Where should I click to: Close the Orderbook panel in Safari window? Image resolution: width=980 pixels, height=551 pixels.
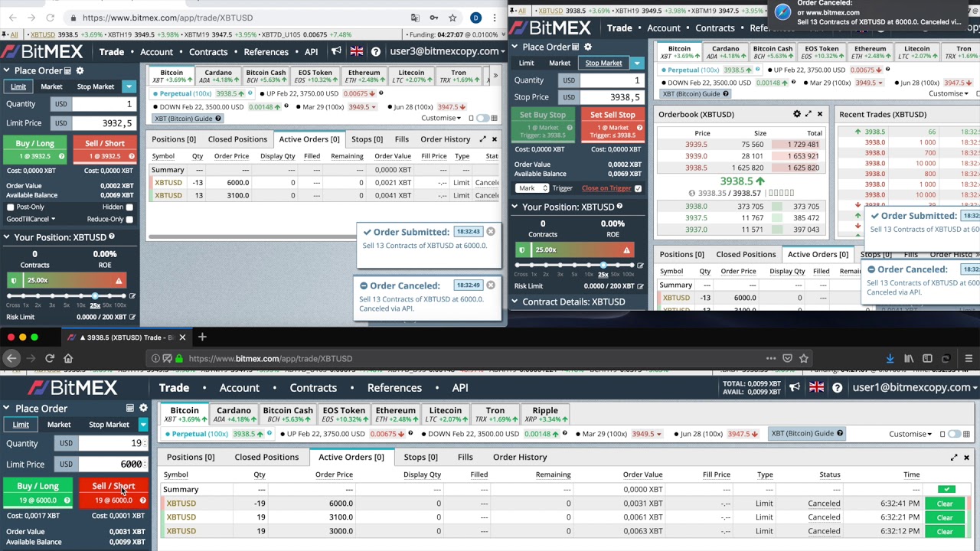click(x=819, y=114)
